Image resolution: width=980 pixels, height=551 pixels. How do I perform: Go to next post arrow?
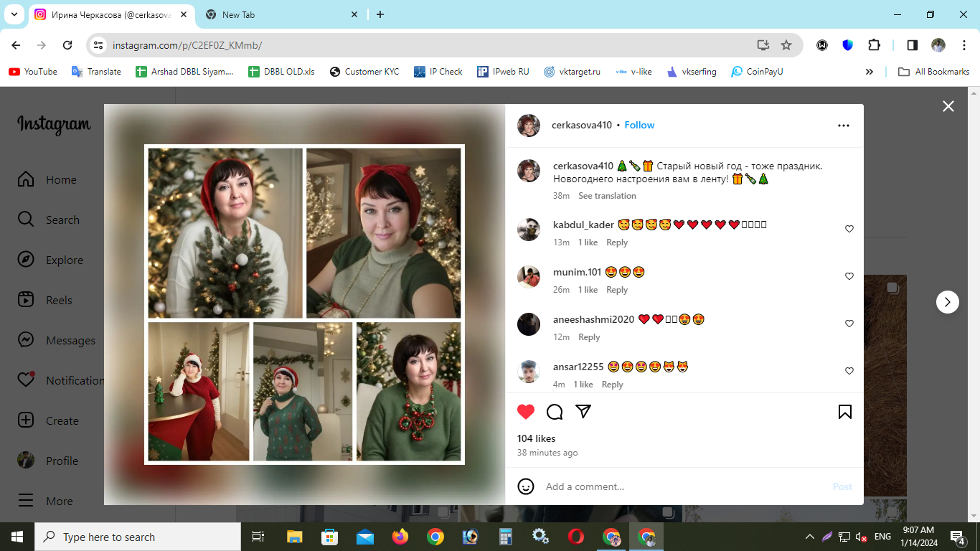948,302
